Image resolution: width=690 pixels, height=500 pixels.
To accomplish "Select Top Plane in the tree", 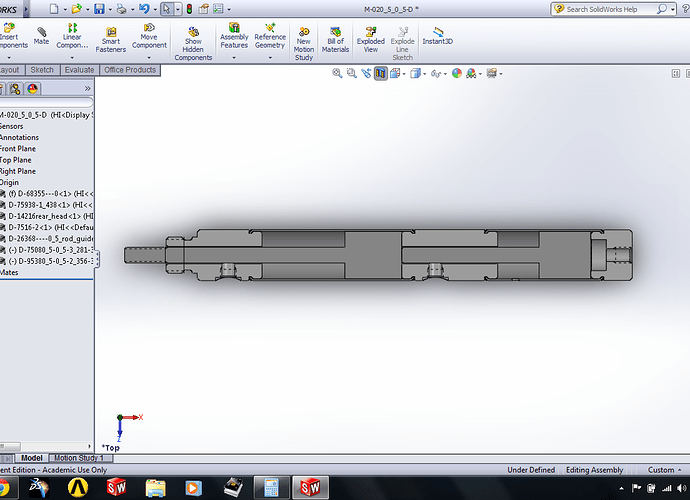I will click(x=15, y=160).
